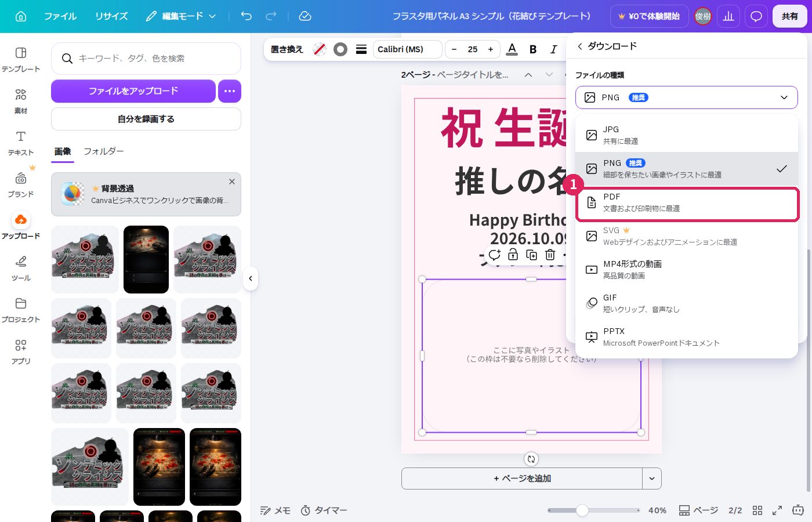The image size is (812, 522).
Task: Decrease font size with minus
Action: (x=454, y=49)
